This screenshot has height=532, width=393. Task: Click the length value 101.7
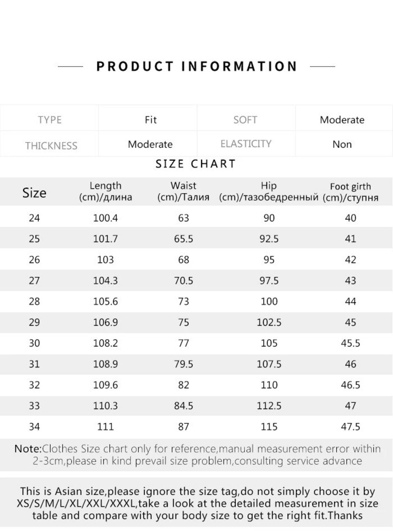click(105, 239)
